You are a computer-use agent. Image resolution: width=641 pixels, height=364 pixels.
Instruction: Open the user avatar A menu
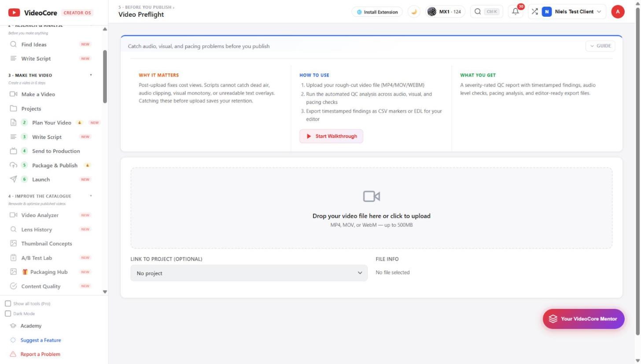[x=618, y=12]
